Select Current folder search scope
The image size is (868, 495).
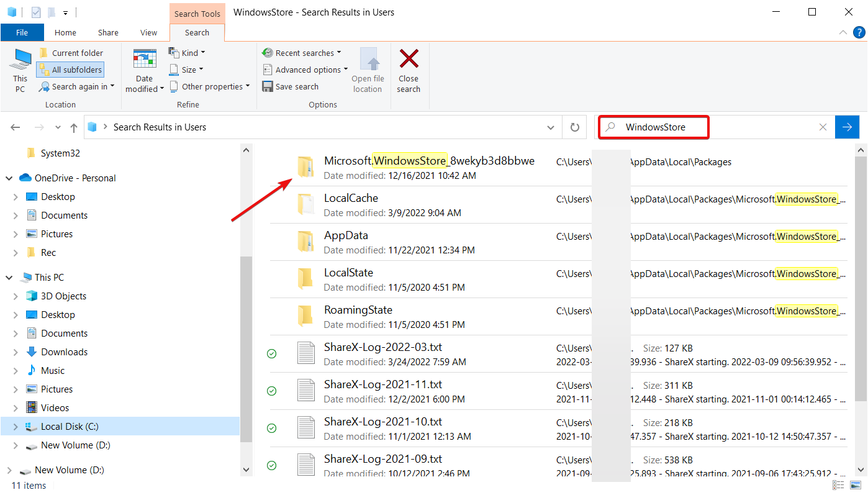point(71,53)
